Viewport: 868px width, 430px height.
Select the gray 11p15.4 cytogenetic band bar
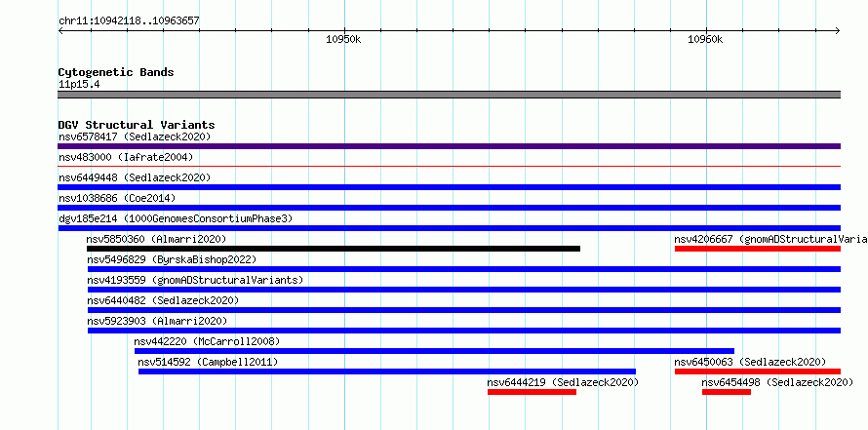449,95
